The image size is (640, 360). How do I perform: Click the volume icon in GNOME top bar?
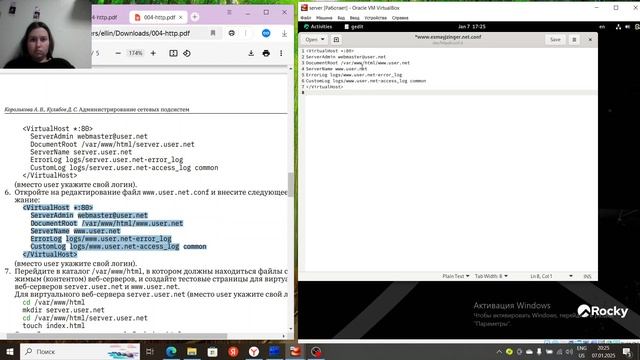pyautogui.click(x=627, y=27)
